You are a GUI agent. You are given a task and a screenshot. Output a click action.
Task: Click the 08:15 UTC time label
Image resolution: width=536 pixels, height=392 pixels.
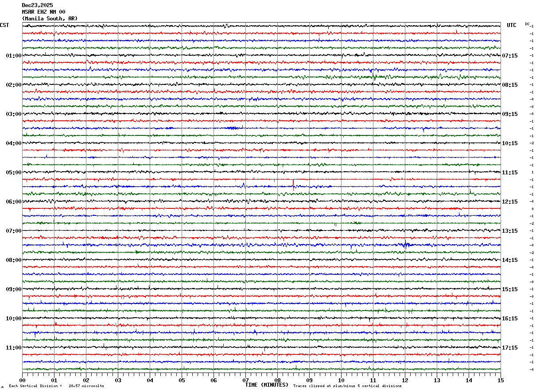tap(510, 85)
